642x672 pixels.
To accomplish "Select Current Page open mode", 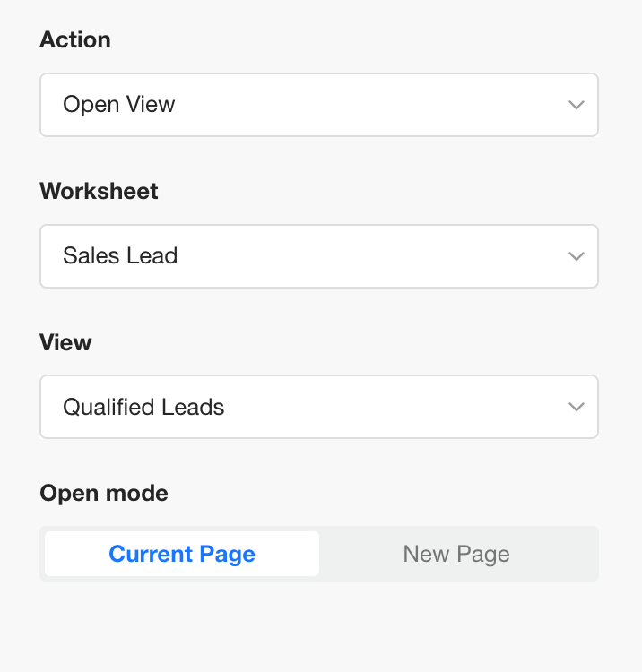I will click(182, 554).
